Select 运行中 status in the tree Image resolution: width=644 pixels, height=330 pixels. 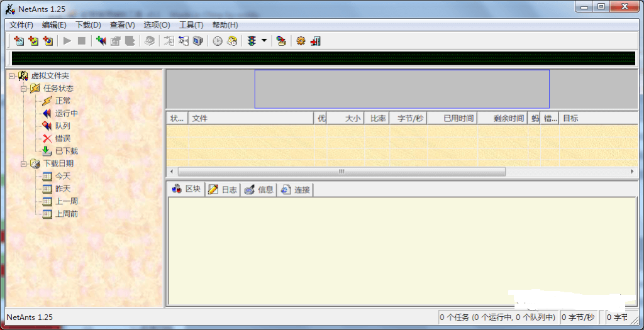(x=67, y=114)
